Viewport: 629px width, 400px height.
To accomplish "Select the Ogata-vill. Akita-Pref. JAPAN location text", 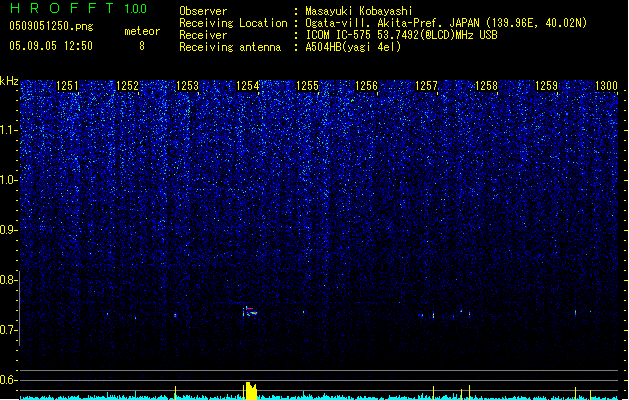I will [x=446, y=23].
